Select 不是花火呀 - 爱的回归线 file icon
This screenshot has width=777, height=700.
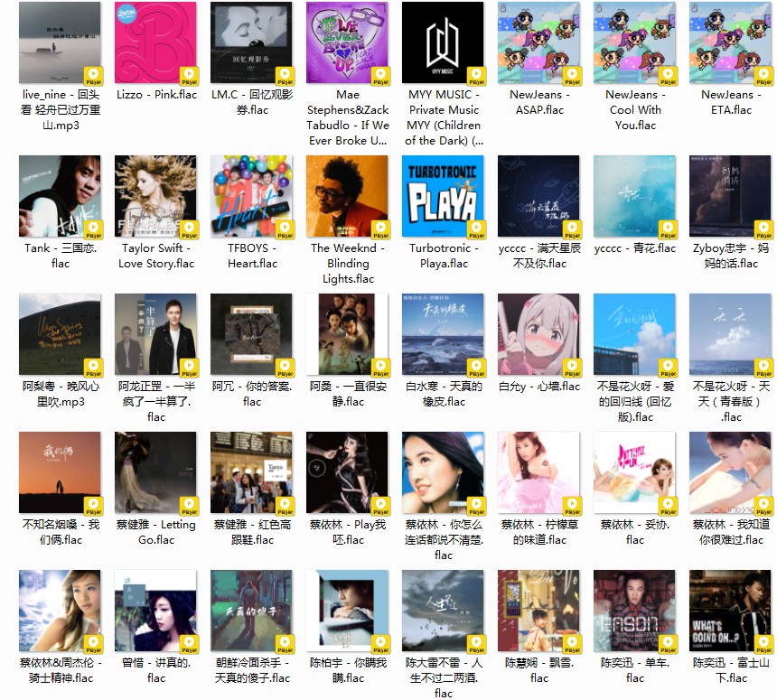point(634,334)
